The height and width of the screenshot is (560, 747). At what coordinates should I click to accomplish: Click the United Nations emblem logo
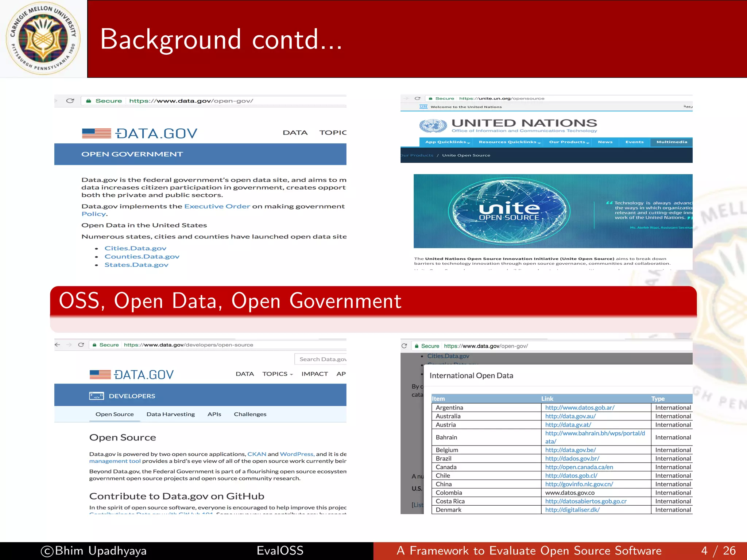coord(433,126)
